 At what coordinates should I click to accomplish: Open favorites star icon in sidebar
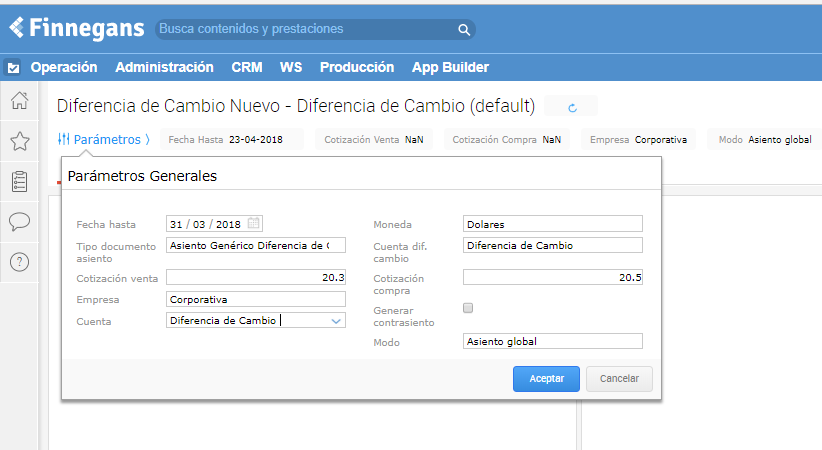click(19, 141)
